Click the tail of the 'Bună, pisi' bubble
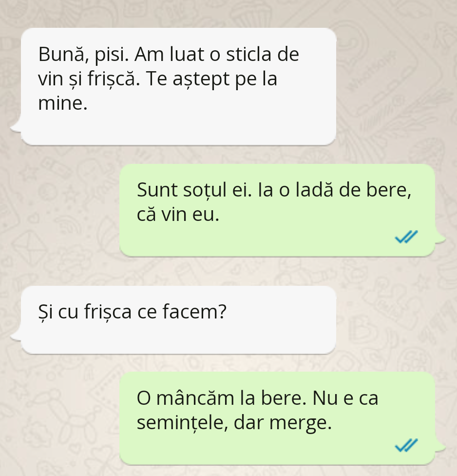The height and width of the screenshot is (476, 457). point(16,127)
